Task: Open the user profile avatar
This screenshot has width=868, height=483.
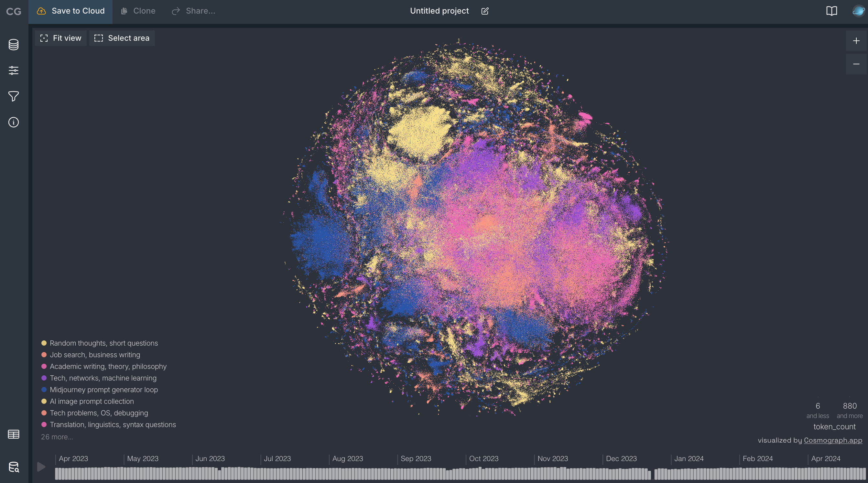Action: pyautogui.click(x=859, y=11)
